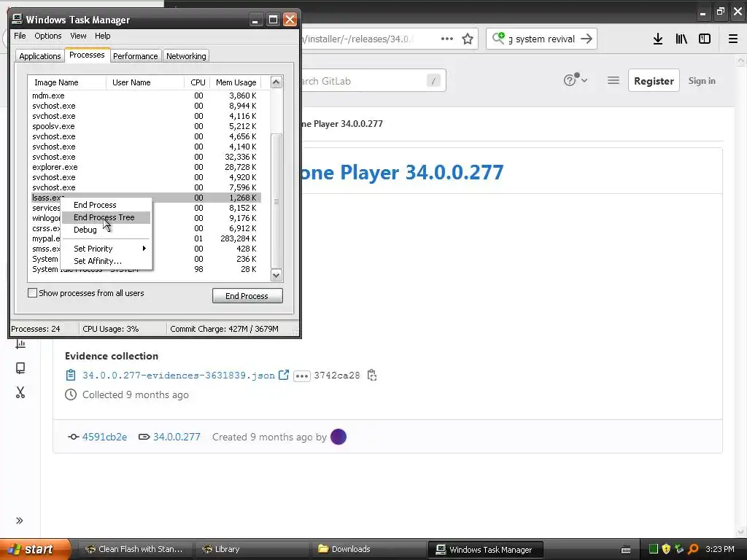
Task: Click magnifier icon in system tray
Action: pyautogui.click(x=693, y=549)
